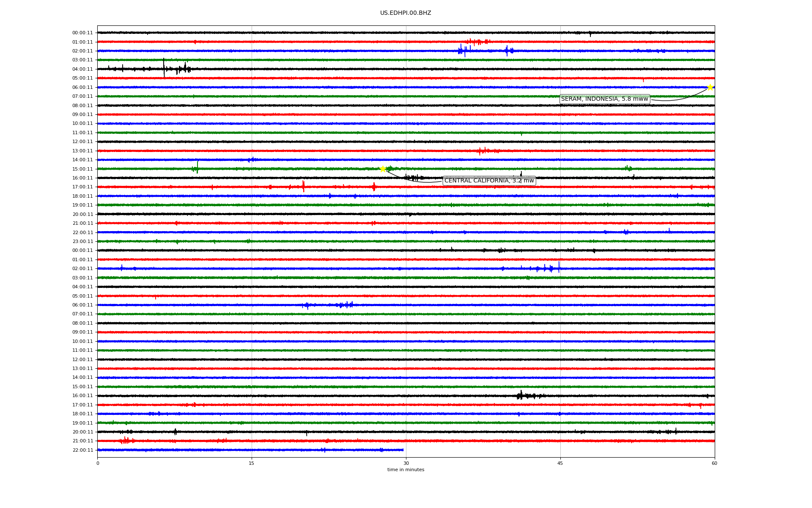Click the 04:00:11 black trace large spike
This screenshot has height=508, width=812.
(164, 68)
